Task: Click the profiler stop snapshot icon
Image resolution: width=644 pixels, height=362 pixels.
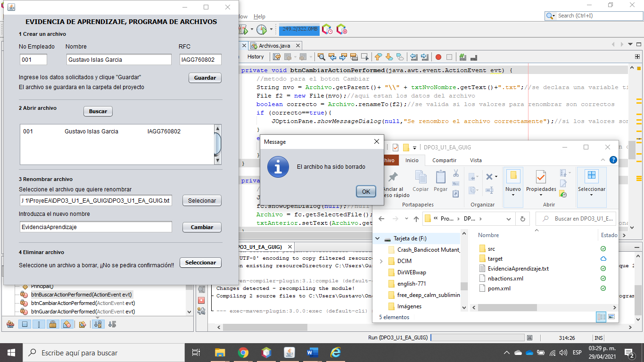Action: tap(342, 29)
